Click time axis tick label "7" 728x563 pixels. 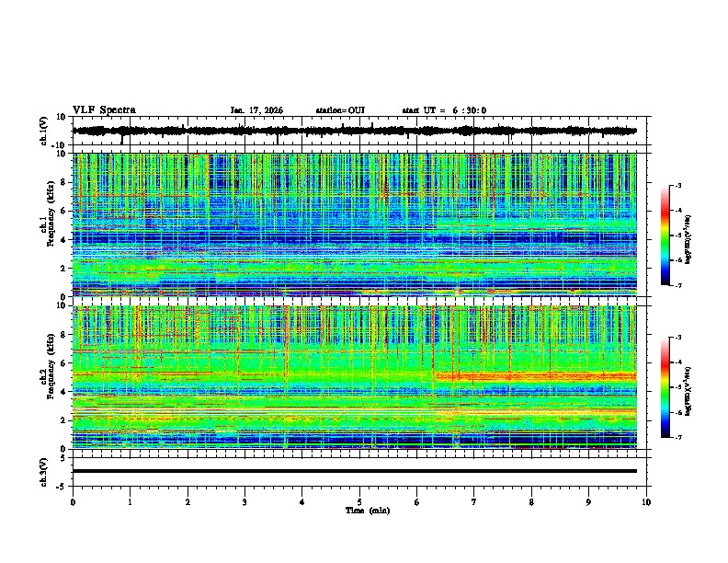tap(474, 502)
